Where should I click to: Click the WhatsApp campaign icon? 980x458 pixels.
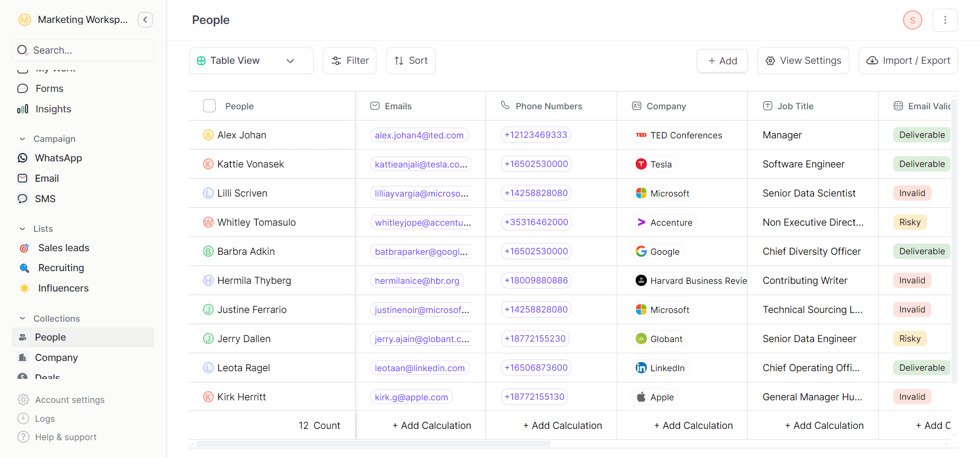[22, 158]
